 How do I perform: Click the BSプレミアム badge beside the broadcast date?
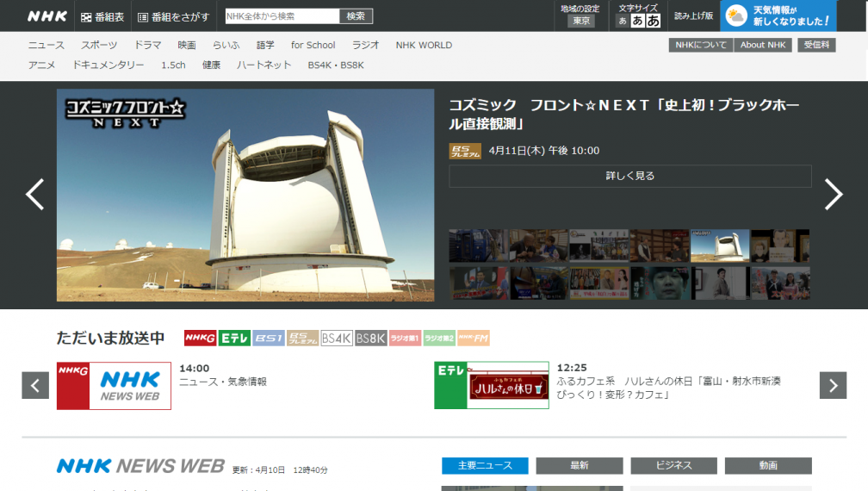point(465,151)
